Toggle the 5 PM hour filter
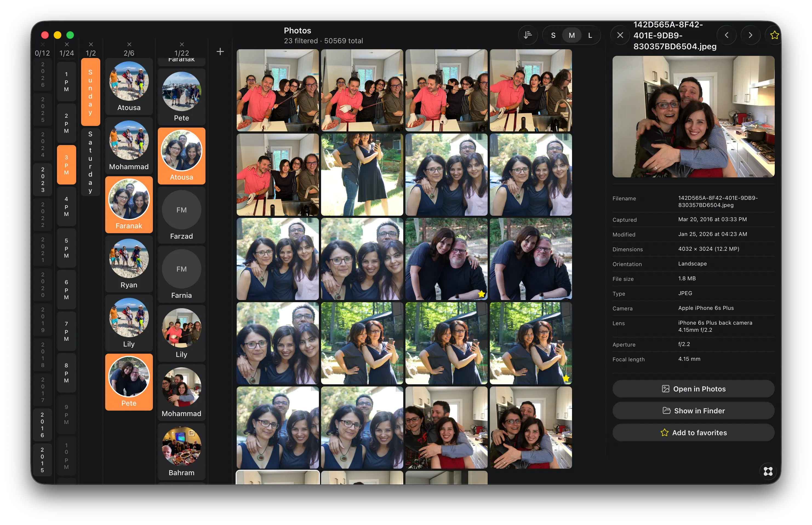This screenshot has height=525, width=812. pyautogui.click(x=66, y=248)
